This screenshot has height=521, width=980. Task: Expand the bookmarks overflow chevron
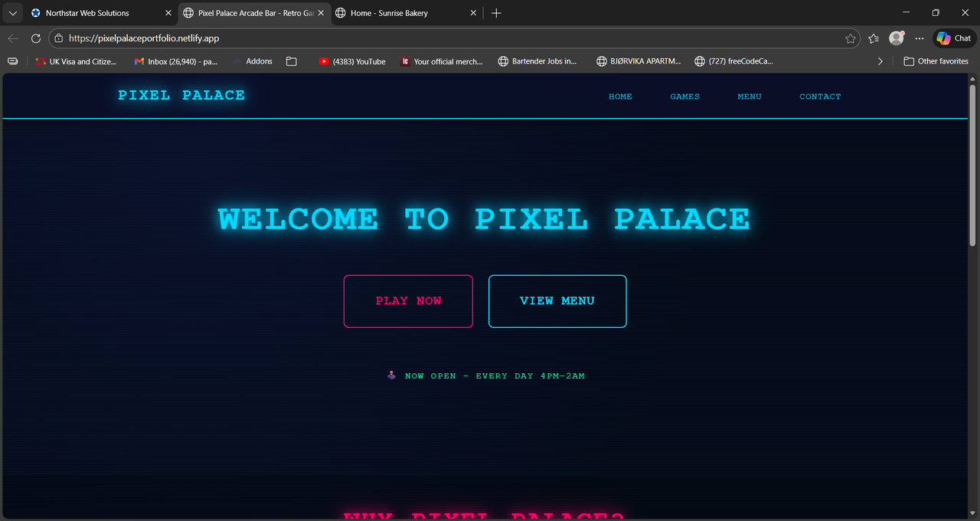880,61
